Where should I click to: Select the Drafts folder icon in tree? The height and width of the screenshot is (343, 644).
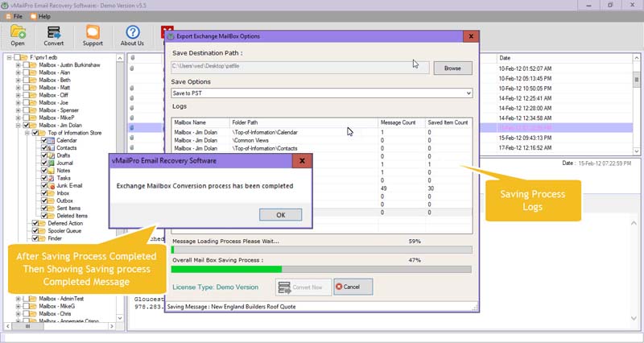(51, 155)
